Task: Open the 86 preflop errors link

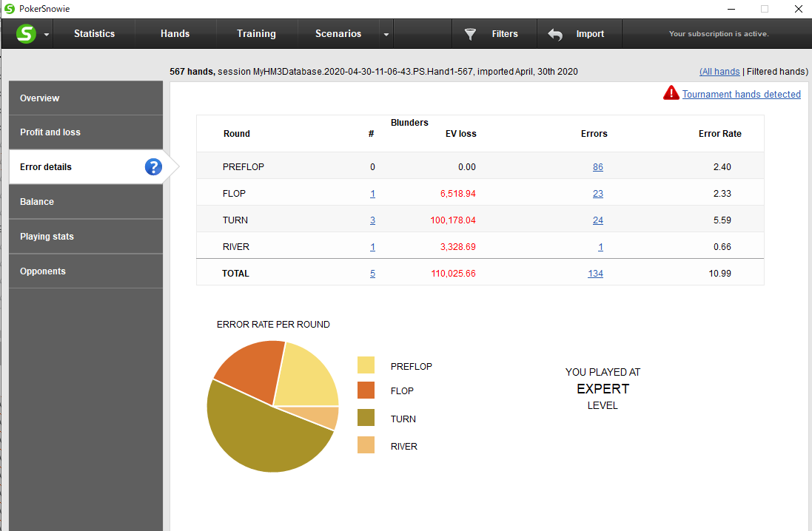Action: click(597, 167)
